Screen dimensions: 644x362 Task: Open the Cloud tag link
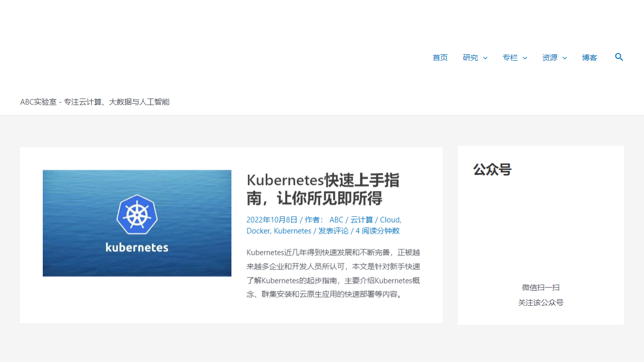(390, 220)
